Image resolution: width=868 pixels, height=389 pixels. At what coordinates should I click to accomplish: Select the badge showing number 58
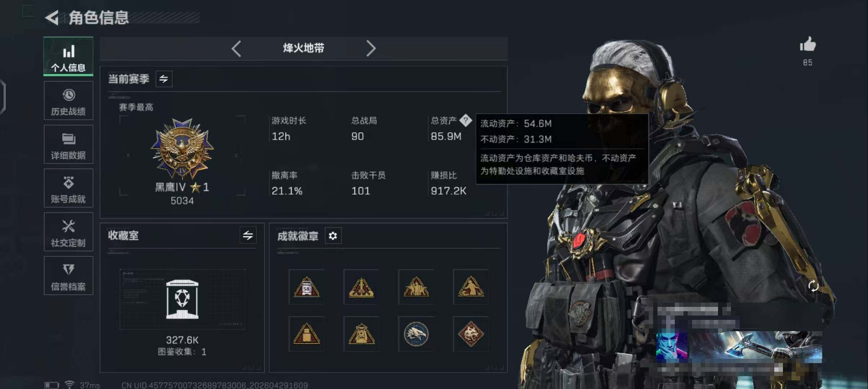click(x=306, y=287)
